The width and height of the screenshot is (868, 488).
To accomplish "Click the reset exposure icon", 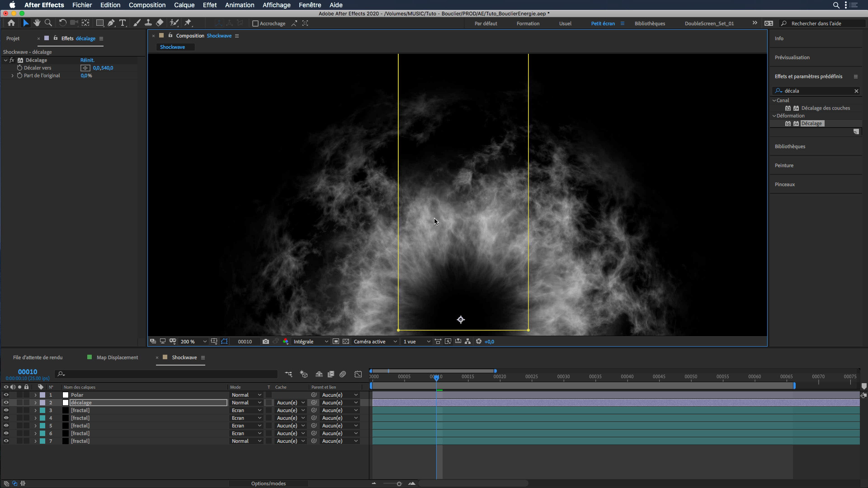I will (x=479, y=342).
